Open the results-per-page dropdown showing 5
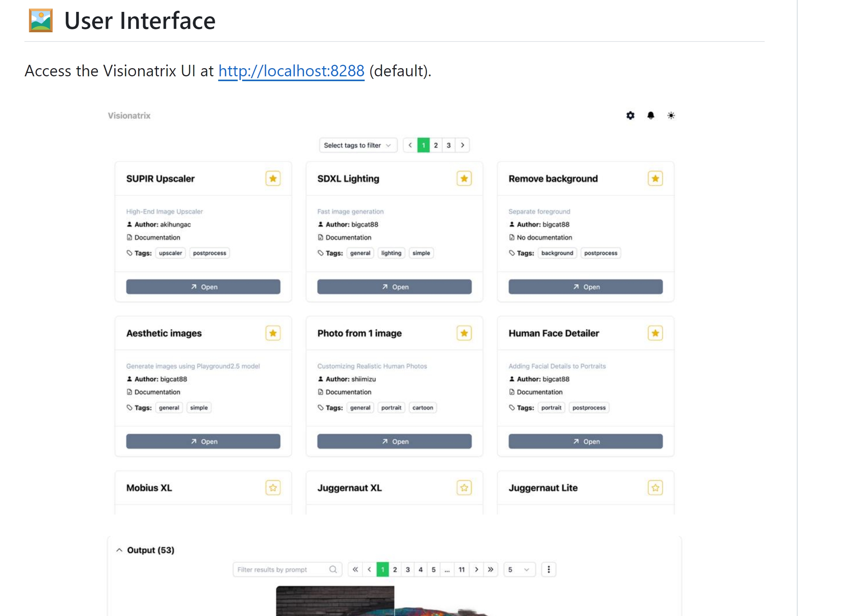This screenshot has width=855, height=616. (519, 570)
